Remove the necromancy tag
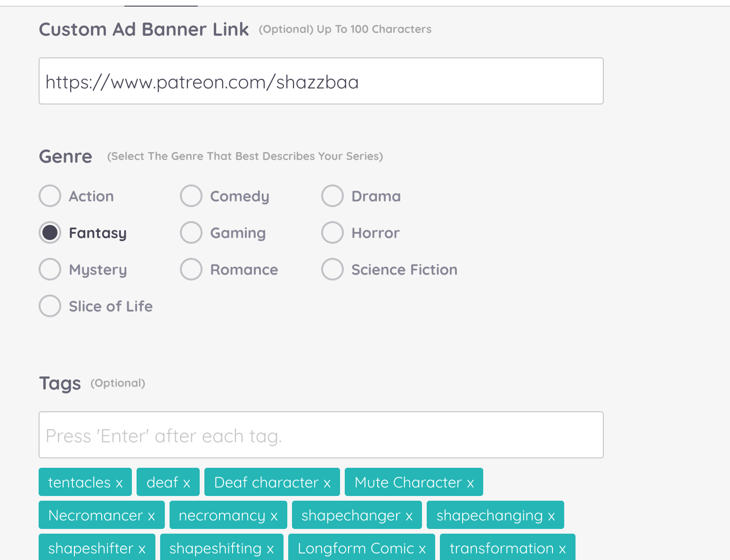Viewport: 730px width, 560px height. (274, 516)
